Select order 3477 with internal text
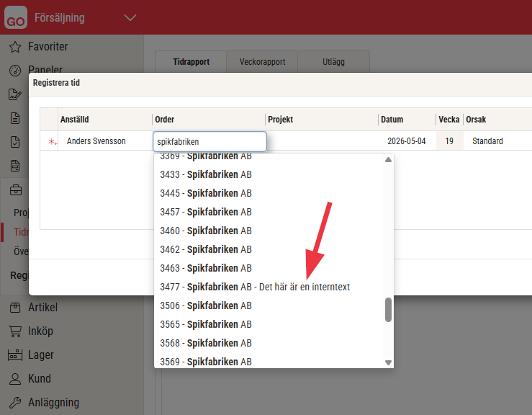This screenshot has width=532, height=415. pos(269,287)
